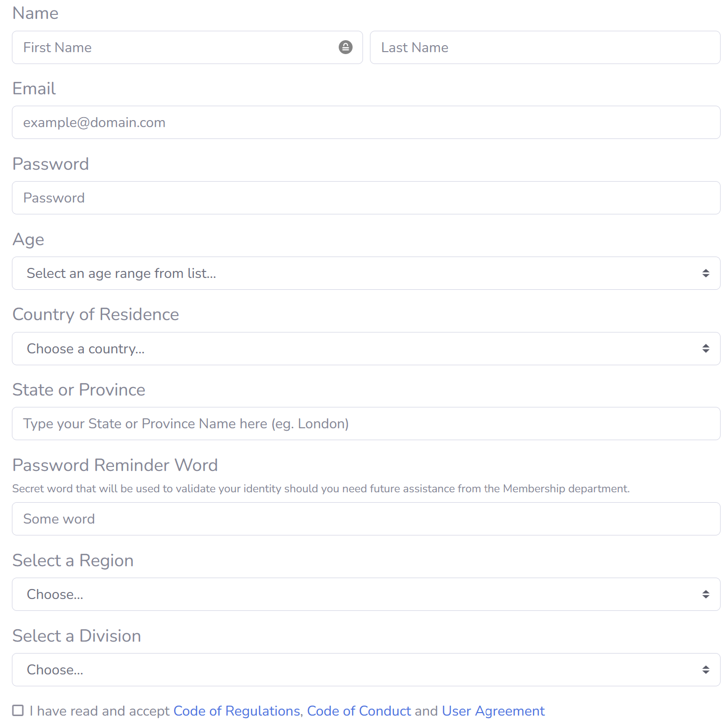Focus the State or Province field
This screenshot has height=725, width=728.
(366, 424)
